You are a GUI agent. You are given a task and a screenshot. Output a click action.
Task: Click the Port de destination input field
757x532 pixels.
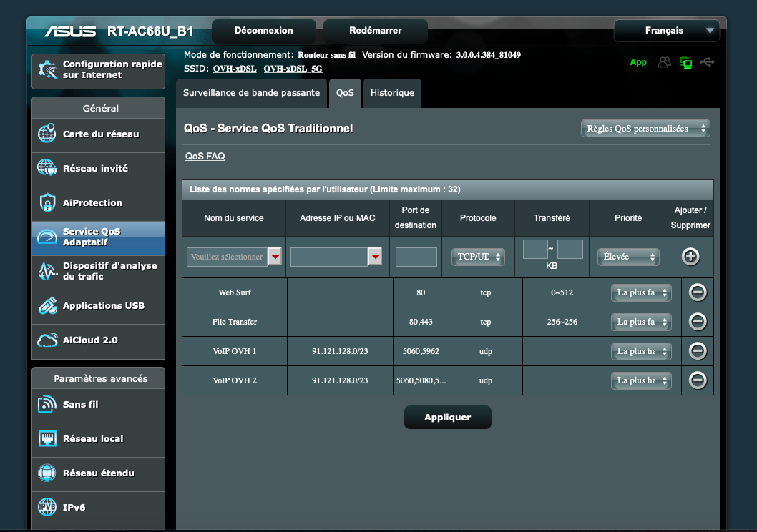tap(416, 257)
